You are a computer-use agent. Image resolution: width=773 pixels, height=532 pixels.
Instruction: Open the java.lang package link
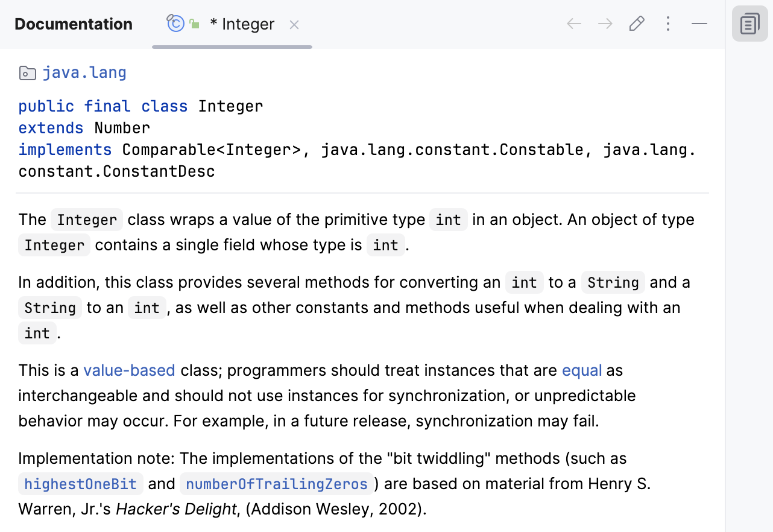[x=84, y=72]
